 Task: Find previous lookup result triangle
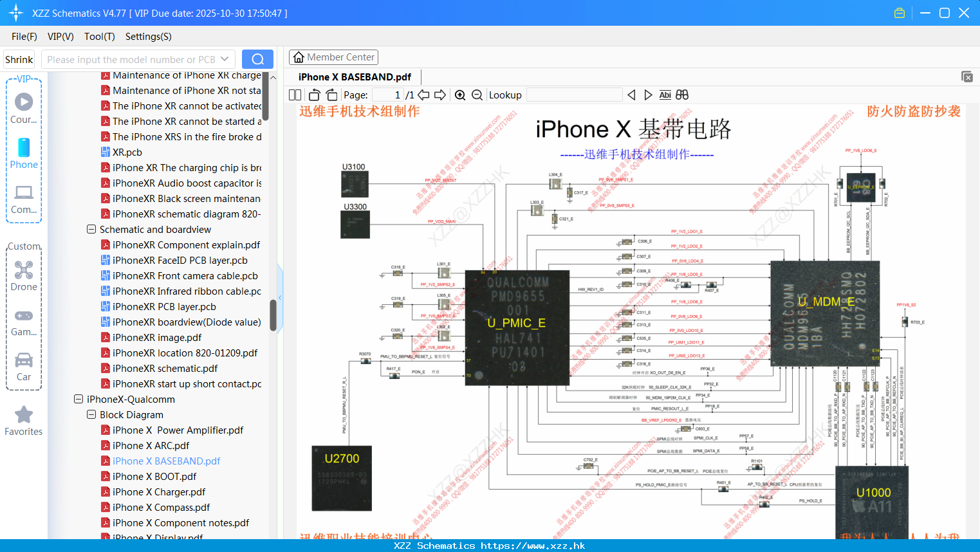pyautogui.click(x=631, y=95)
